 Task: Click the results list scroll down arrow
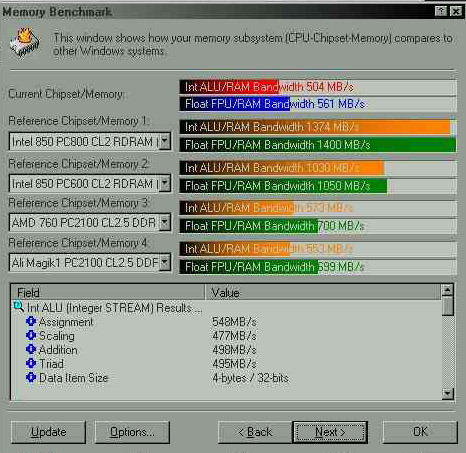pos(447,393)
